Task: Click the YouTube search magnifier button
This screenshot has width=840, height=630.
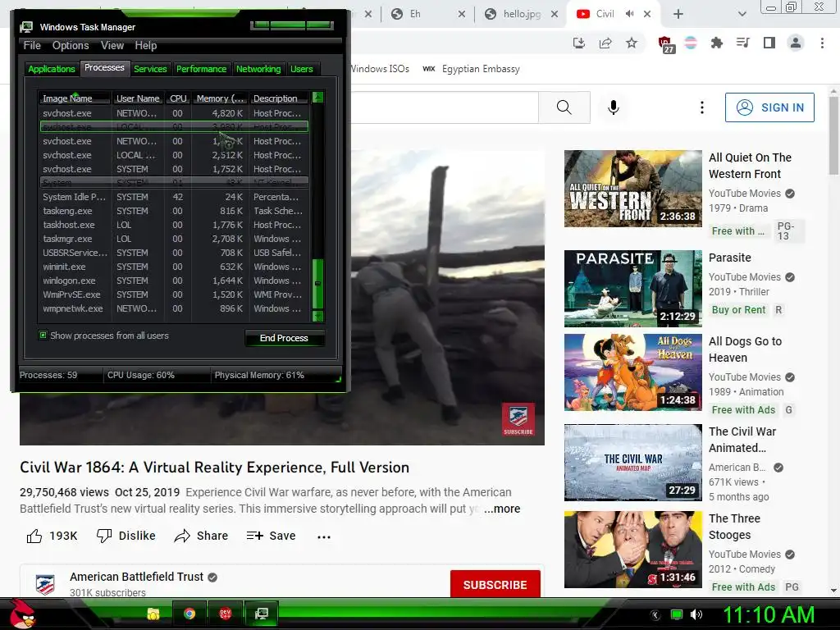Action: 564,107
